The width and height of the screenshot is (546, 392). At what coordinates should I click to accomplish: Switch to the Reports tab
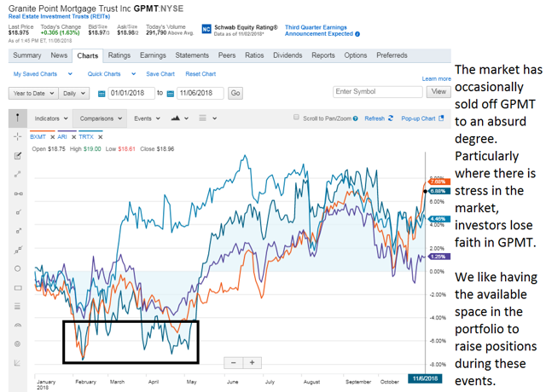(323, 55)
